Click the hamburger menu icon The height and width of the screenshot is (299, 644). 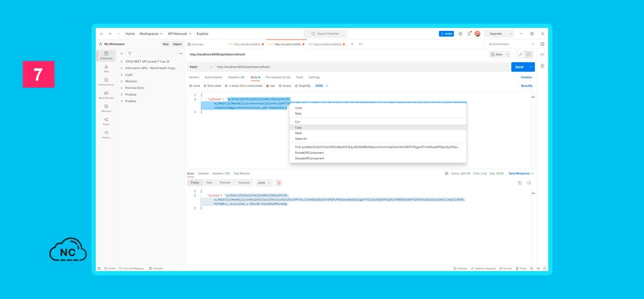(101, 34)
